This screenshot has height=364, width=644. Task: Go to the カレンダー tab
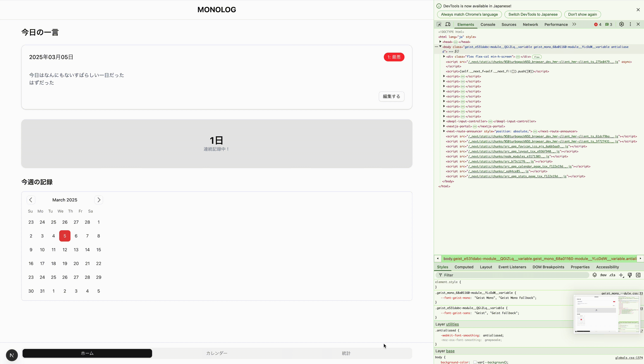[x=217, y=353]
